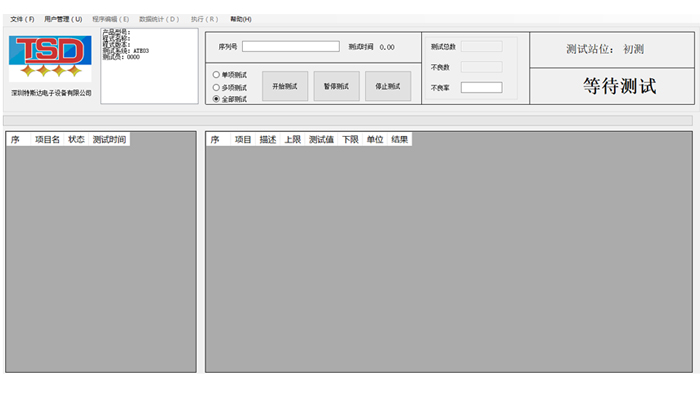Click the 不良率 text box
The height and width of the screenshot is (400, 700).
[481, 87]
